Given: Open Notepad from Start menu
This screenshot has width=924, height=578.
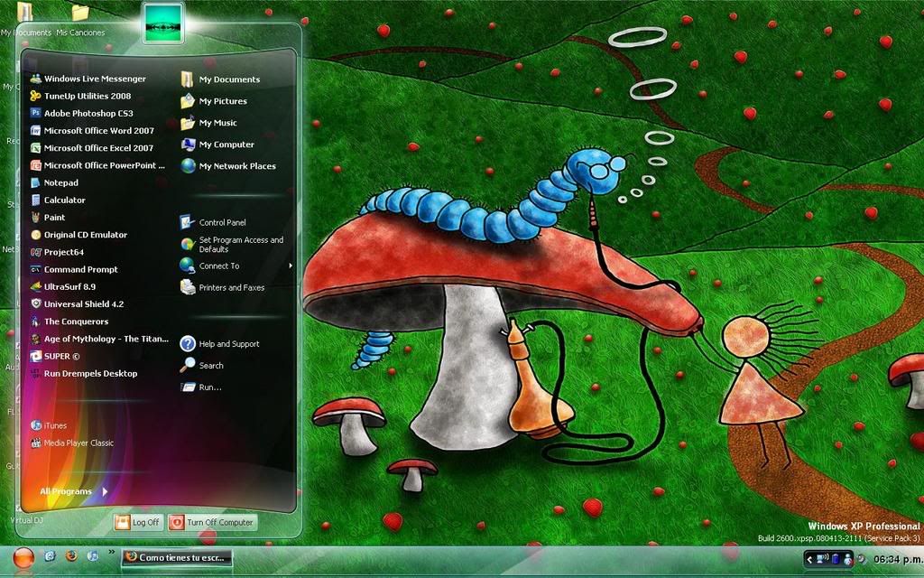Looking at the screenshot, I should pos(54,182).
